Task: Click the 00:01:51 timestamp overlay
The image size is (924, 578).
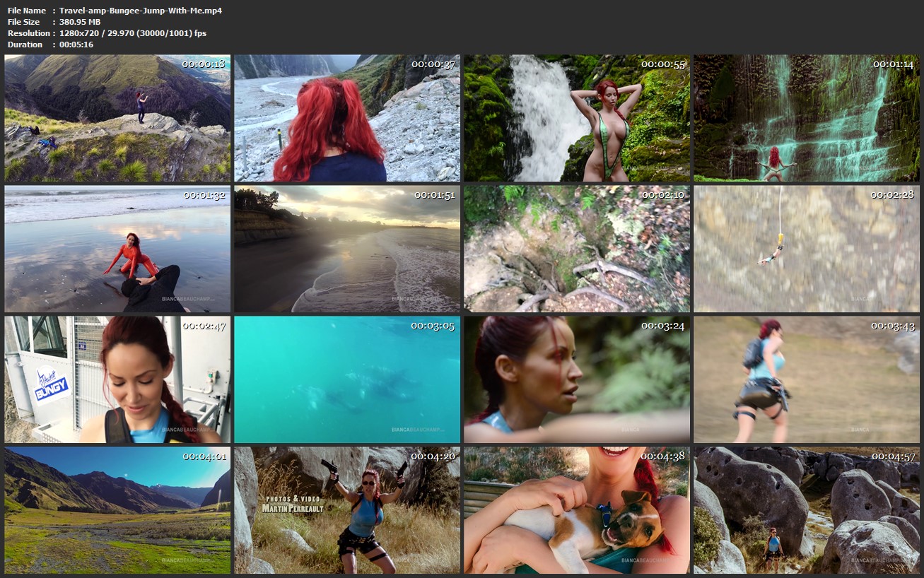Action: click(433, 195)
